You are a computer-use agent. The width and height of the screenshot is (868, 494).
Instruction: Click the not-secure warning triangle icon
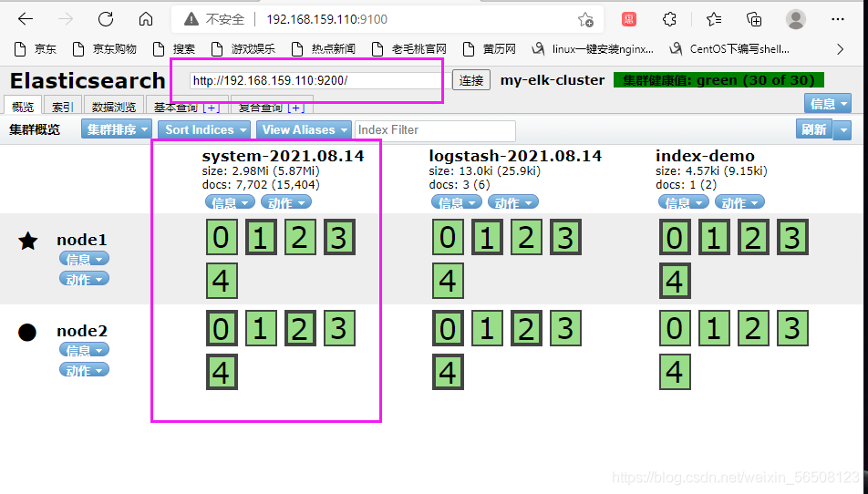[x=191, y=19]
